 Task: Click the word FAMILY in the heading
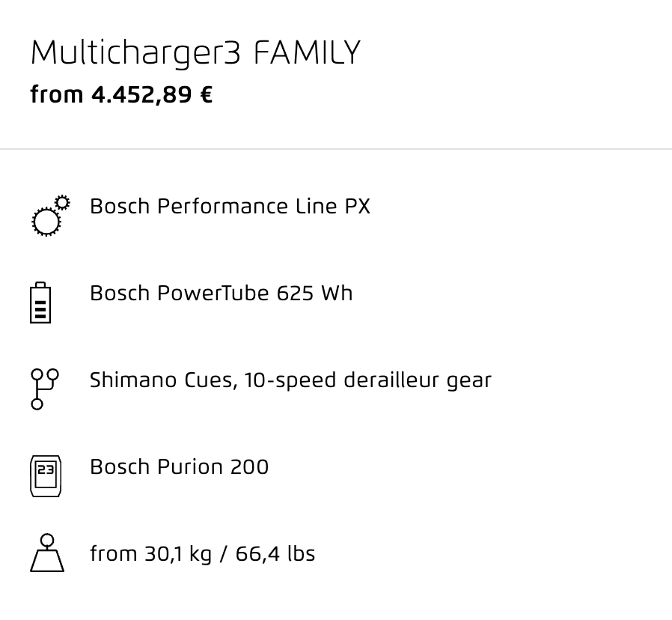point(307,52)
